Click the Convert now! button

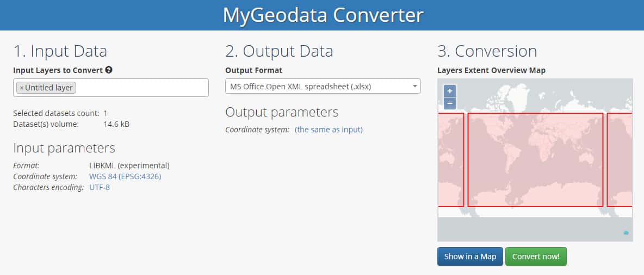(x=536, y=256)
